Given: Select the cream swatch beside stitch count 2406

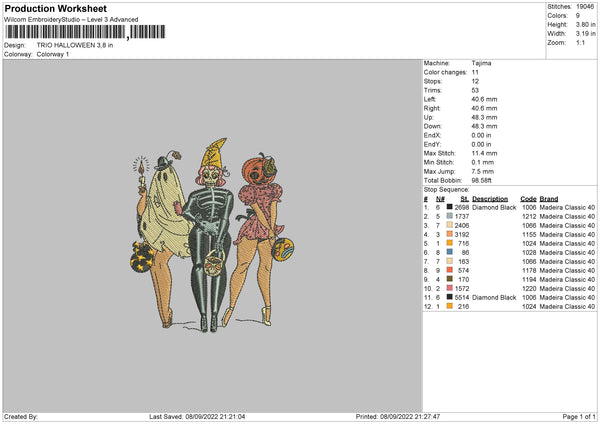Looking at the screenshot, I should [x=450, y=225].
